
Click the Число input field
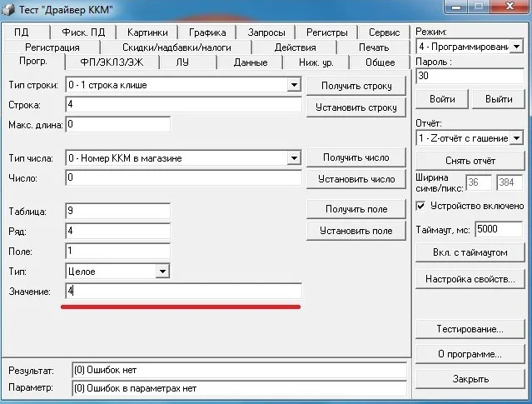[183, 177]
